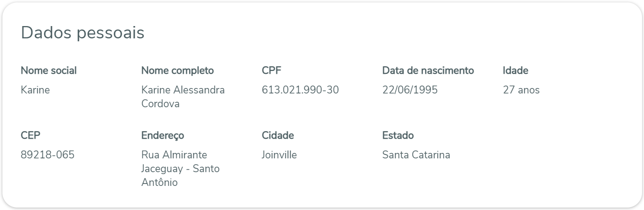Click the Data de nascimento label
644x210 pixels.
coord(428,71)
